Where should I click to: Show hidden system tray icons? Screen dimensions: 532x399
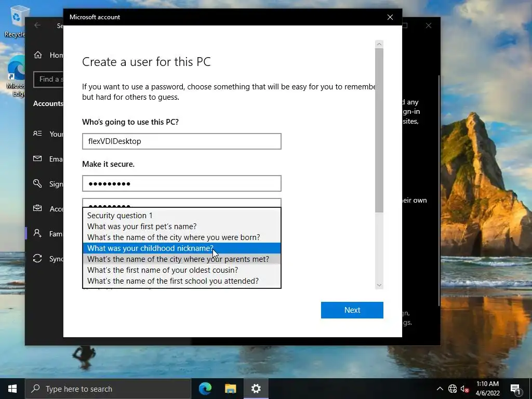pos(440,389)
